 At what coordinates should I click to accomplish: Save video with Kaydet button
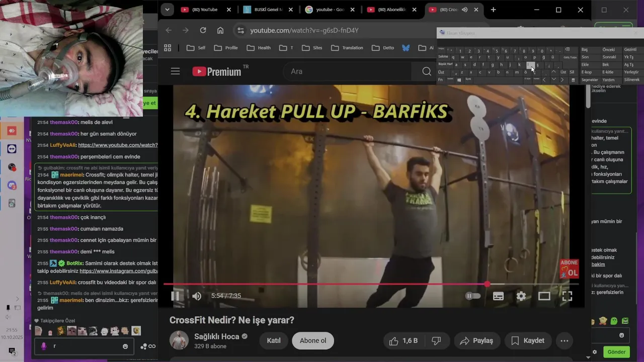pos(528,341)
